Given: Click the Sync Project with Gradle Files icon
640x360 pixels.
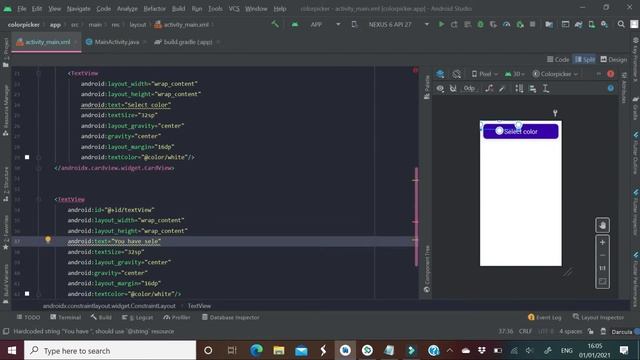Looking at the screenshot, I should 578,24.
